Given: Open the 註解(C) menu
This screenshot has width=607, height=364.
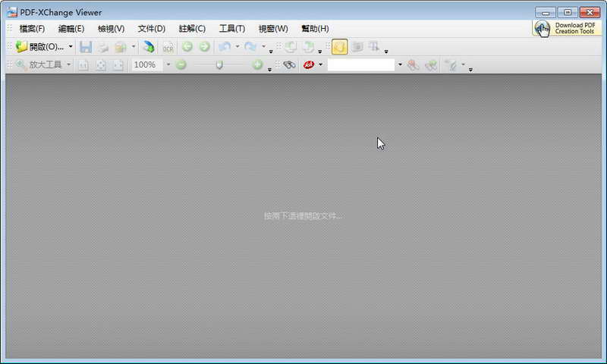Looking at the screenshot, I should click(192, 29).
